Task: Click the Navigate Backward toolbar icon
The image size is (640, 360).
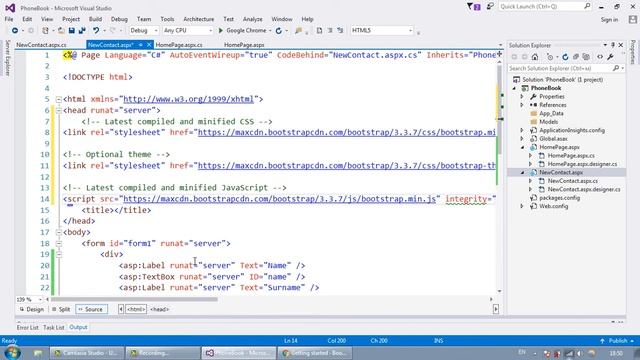Action: (x=15, y=31)
